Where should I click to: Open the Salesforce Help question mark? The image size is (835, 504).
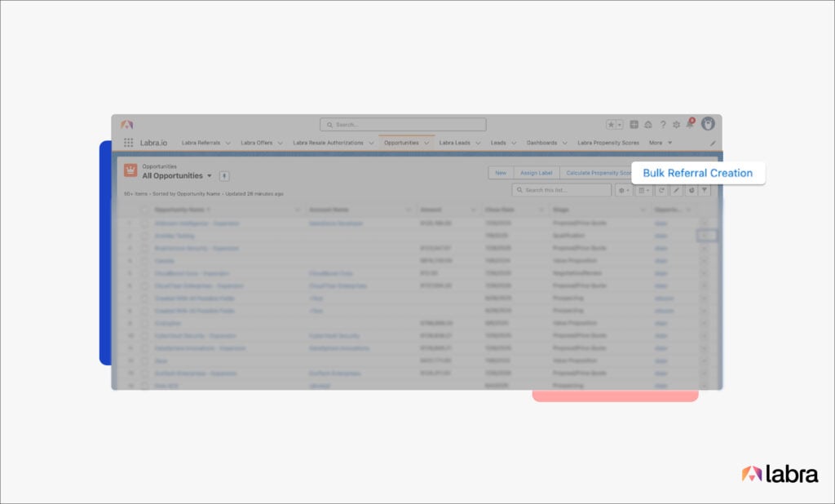tap(663, 125)
